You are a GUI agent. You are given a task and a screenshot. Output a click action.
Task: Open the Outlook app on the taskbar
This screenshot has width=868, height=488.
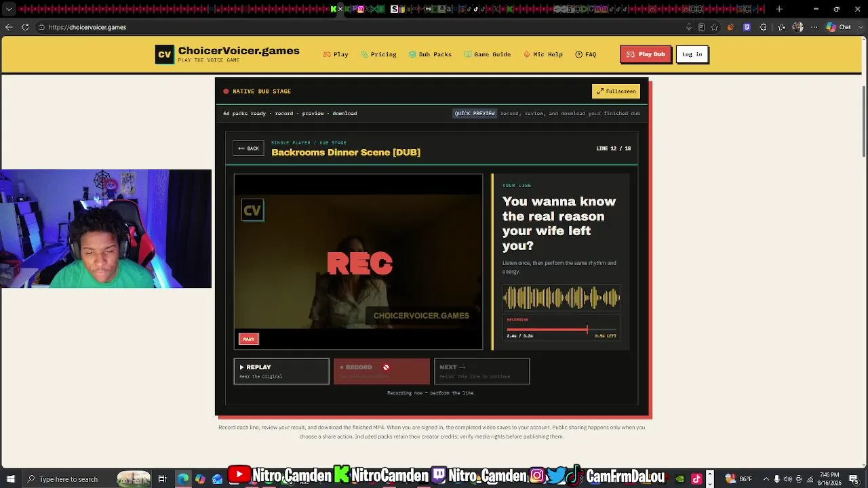click(x=217, y=479)
